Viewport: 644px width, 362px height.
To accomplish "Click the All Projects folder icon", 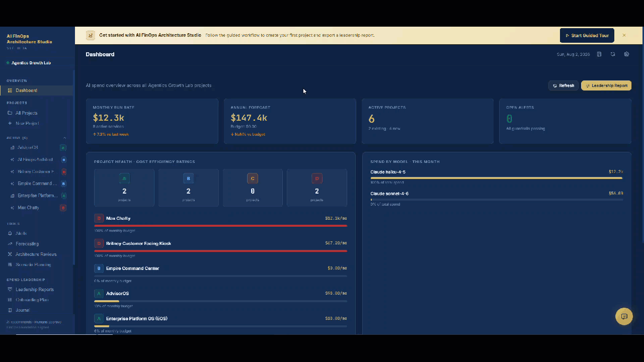I will [10, 113].
